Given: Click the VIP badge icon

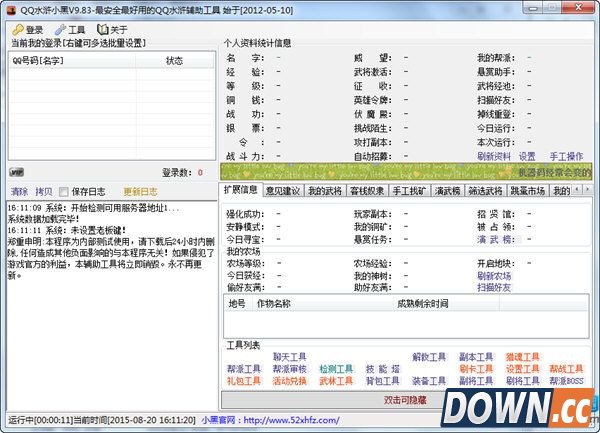Looking at the screenshot, I should click(16, 172).
